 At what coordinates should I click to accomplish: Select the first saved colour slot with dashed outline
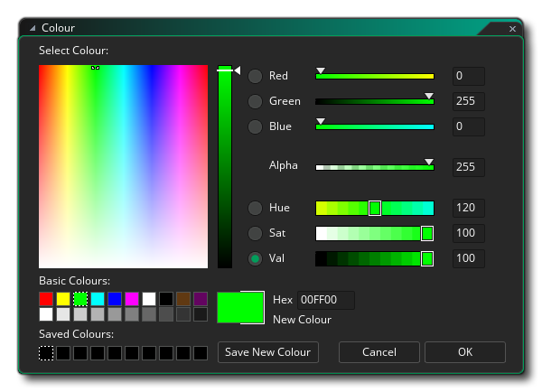click(x=46, y=353)
